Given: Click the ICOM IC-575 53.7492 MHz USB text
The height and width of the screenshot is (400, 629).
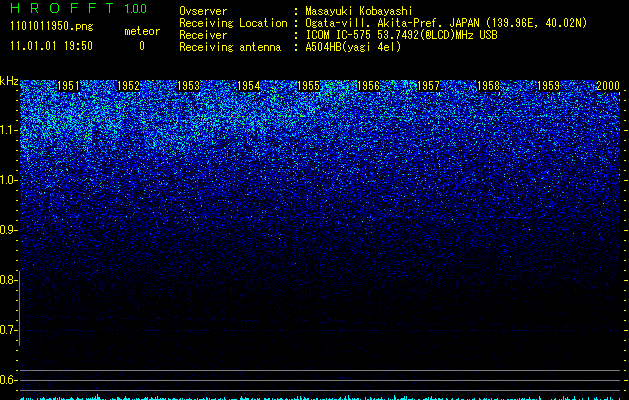Looking at the screenshot, I should 402,35.
